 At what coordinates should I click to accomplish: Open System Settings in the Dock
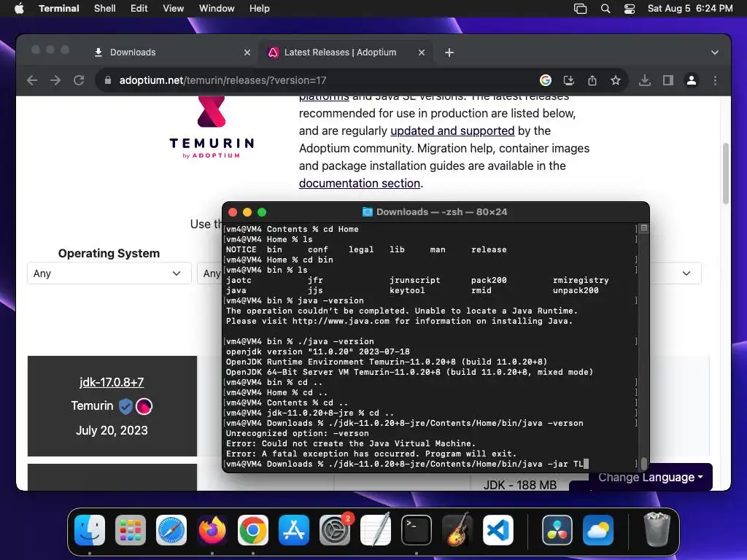(335, 530)
